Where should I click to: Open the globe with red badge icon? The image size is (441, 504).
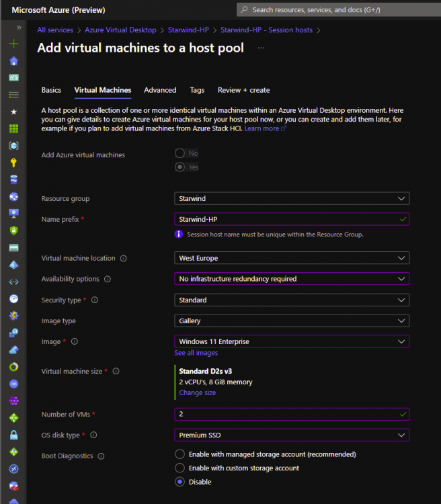coord(14,486)
